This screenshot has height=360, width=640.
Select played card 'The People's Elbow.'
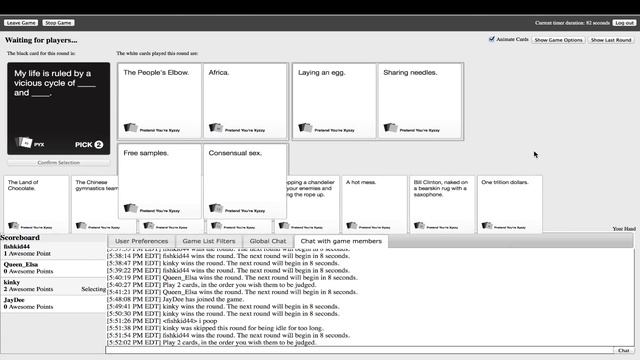(x=160, y=101)
